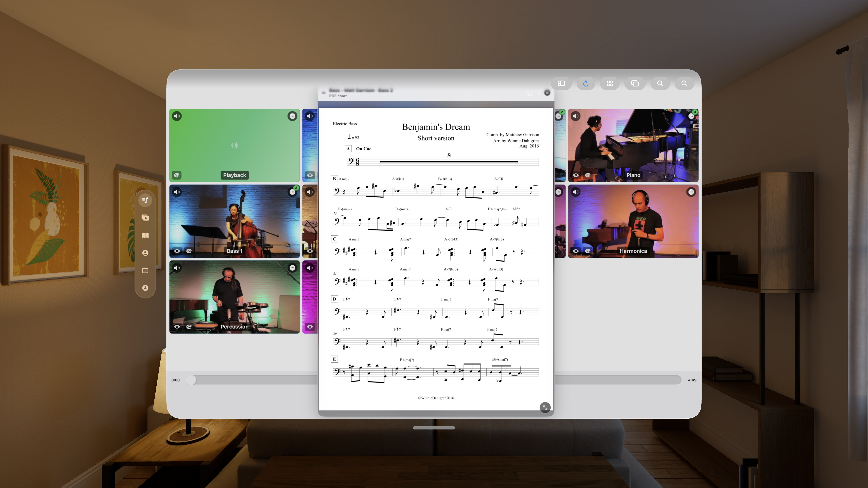Screen dimensions: 868x488
Task: Hide the Piano video with the eye
Action: click(x=576, y=175)
